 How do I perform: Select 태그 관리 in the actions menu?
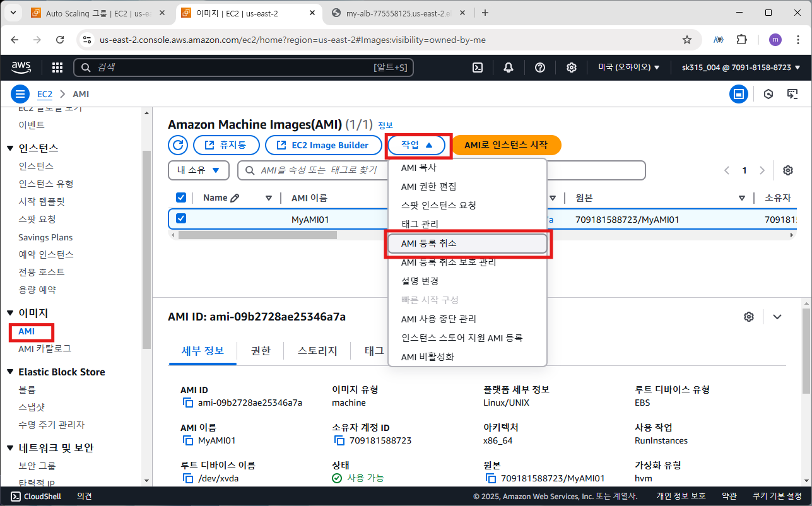pos(467,224)
